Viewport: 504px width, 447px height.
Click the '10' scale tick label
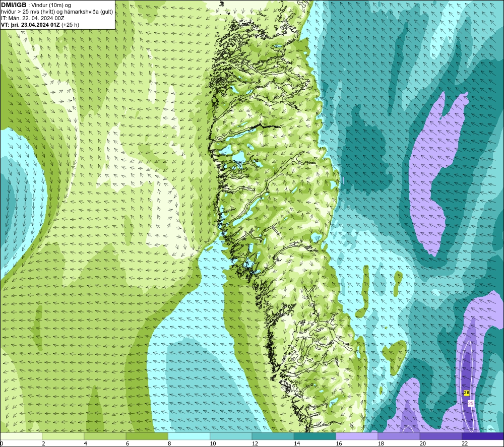pos(213,443)
